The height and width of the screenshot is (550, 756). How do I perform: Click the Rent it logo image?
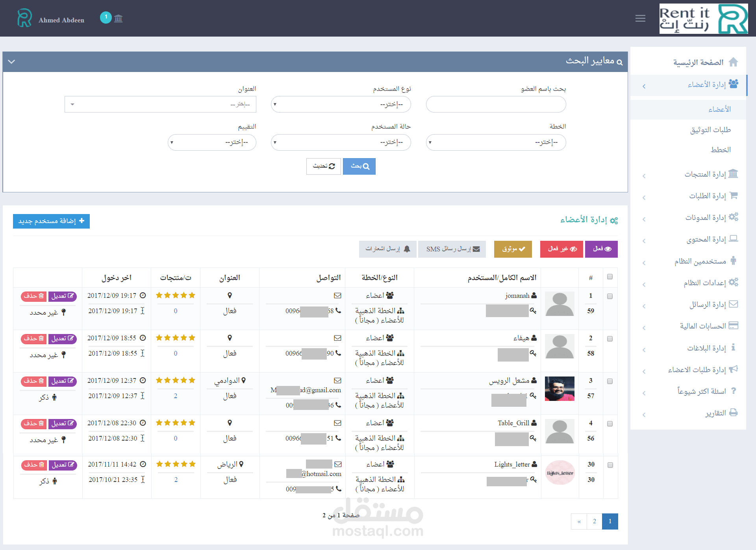703,19
